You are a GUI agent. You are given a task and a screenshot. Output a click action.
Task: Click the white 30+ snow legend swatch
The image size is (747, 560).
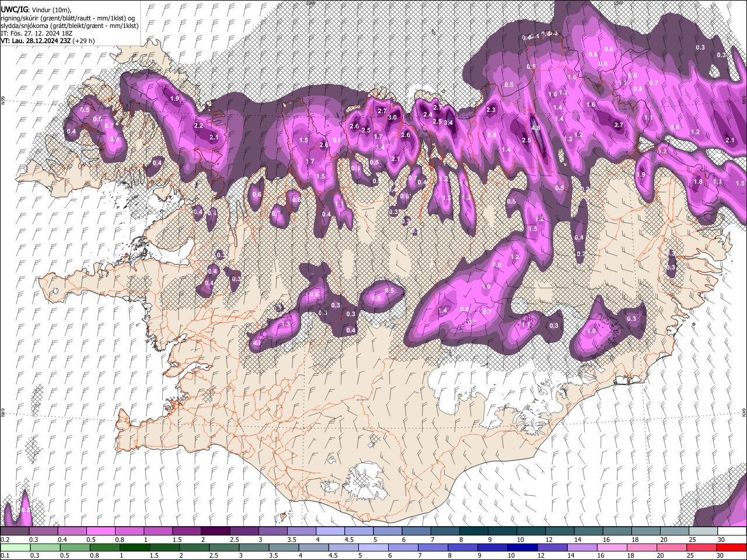pyautogui.click(x=731, y=531)
